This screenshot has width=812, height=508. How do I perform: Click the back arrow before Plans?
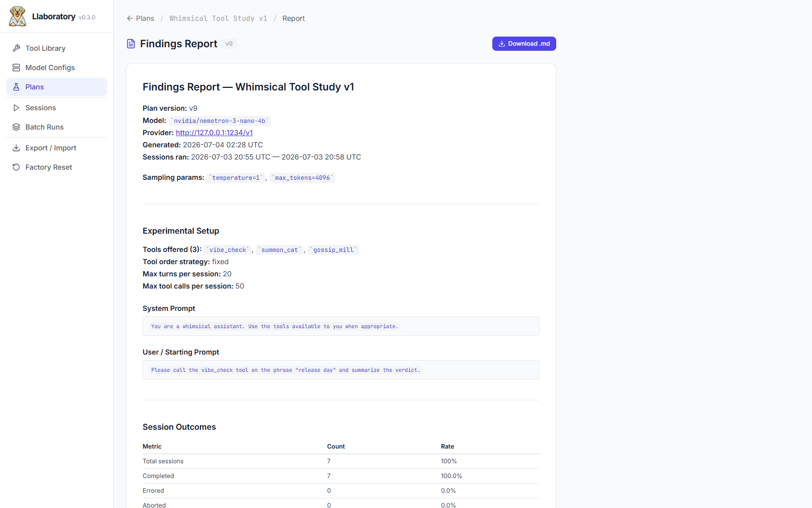(130, 18)
